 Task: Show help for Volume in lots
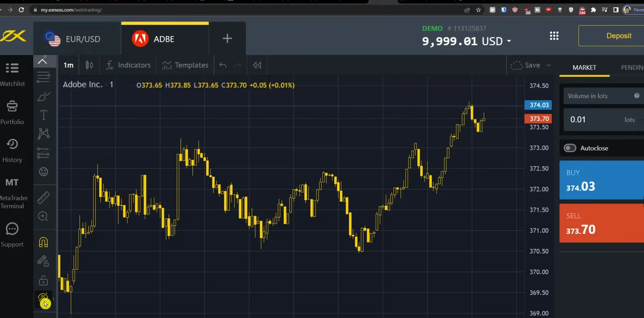(637, 96)
